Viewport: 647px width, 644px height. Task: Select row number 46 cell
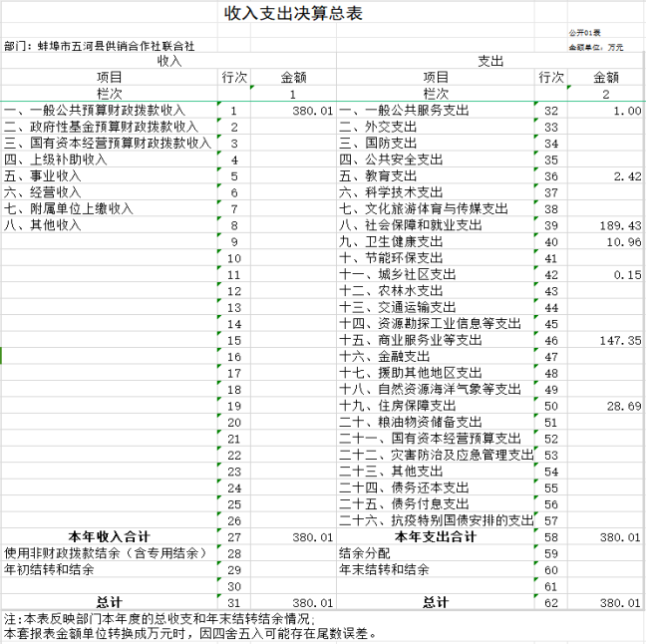point(551,340)
